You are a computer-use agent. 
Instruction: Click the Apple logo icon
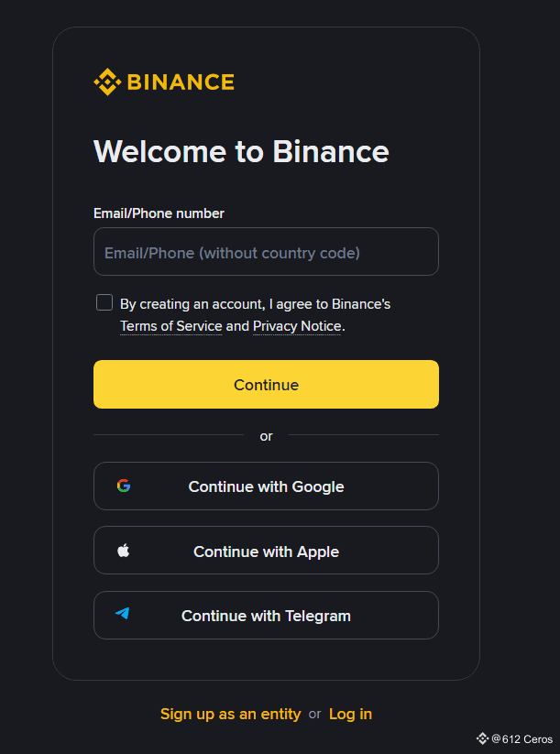pyautogui.click(x=124, y=551)
